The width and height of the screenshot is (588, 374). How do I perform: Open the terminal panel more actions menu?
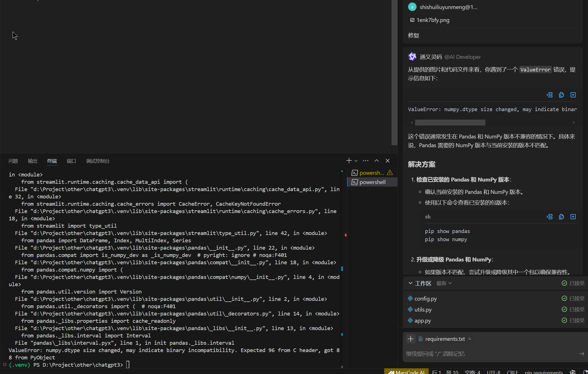[x=366, y=161]
